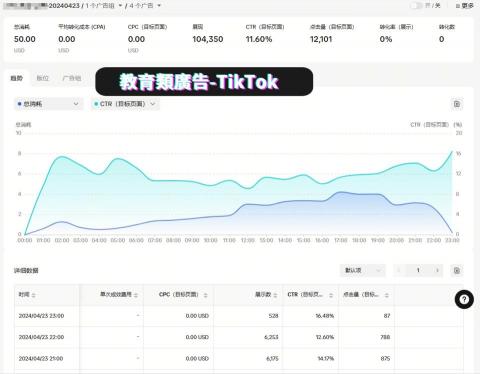Click the chart export icon beside CTR dropdown

tap(457, 104)
